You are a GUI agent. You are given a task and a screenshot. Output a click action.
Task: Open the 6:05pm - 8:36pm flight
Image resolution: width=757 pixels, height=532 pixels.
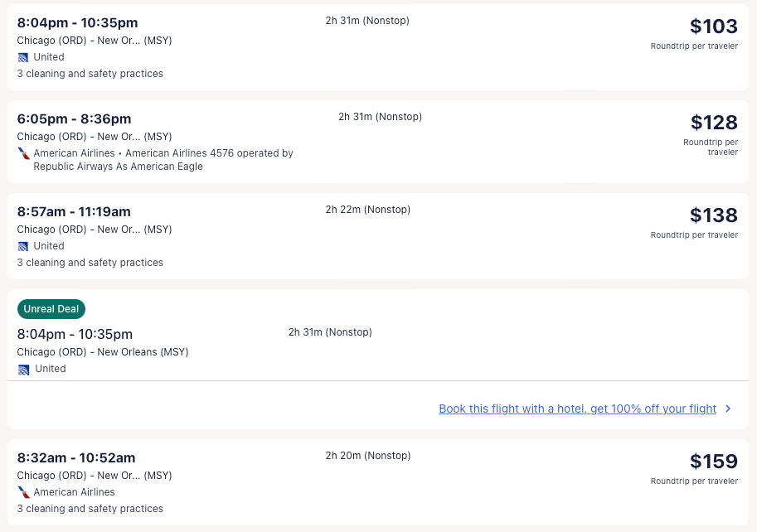74,118
